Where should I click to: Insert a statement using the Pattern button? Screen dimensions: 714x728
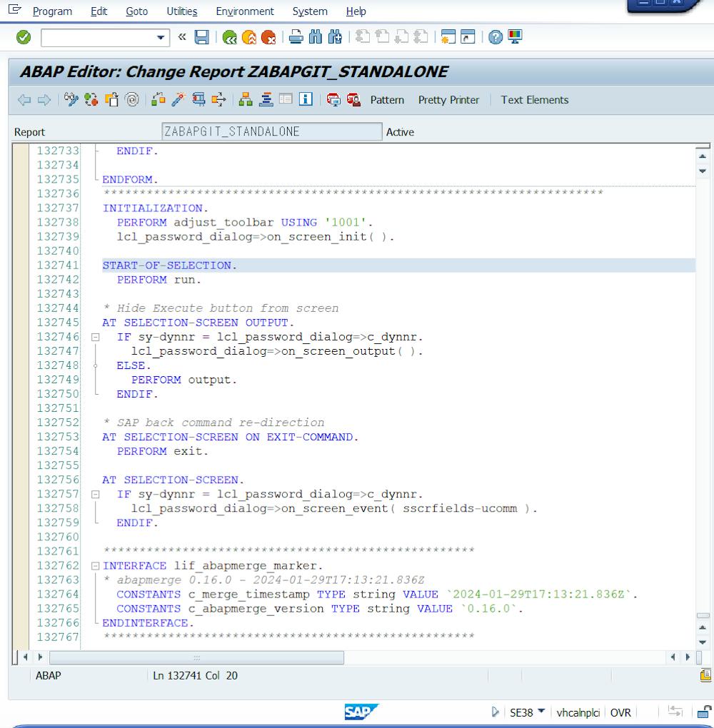(x=386, y=100)
